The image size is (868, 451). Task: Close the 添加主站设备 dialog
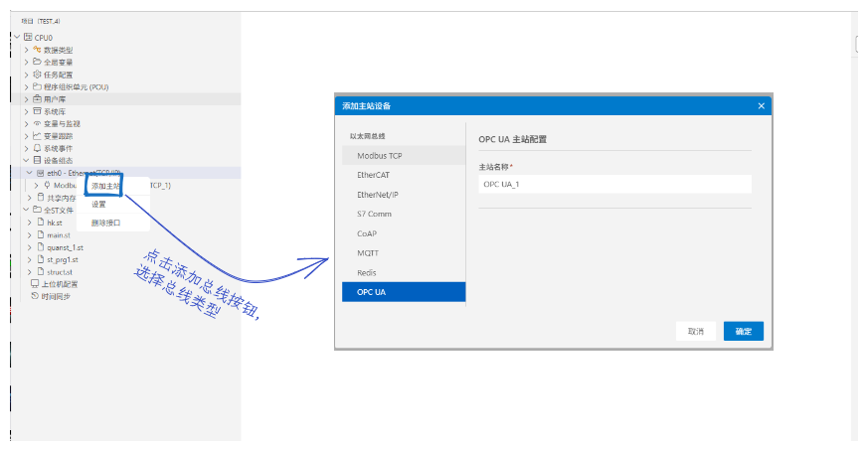(x=762, y=105)
